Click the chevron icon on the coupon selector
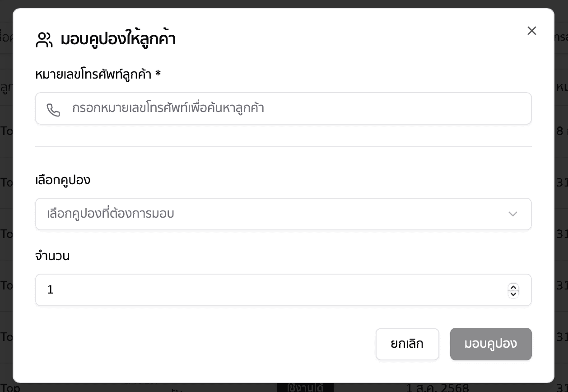This screenshot has width=568, height=392. pos(513,214)
